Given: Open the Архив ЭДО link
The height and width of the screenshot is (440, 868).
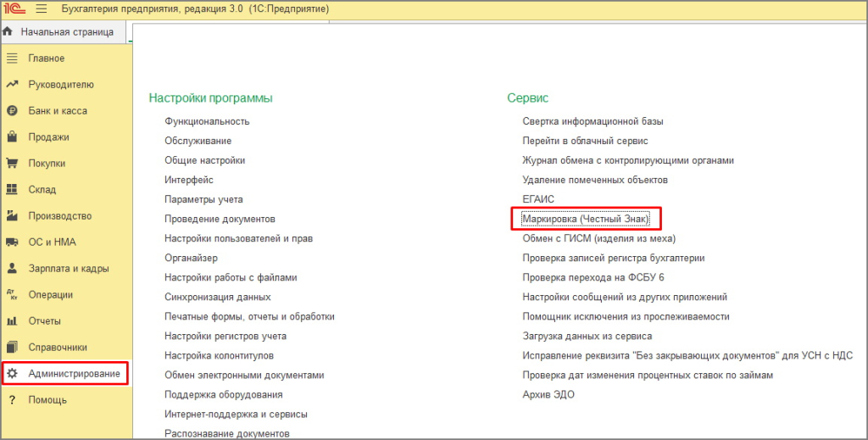Looking at the screenshot, I should pyautogui.click(x=548, y=394).
